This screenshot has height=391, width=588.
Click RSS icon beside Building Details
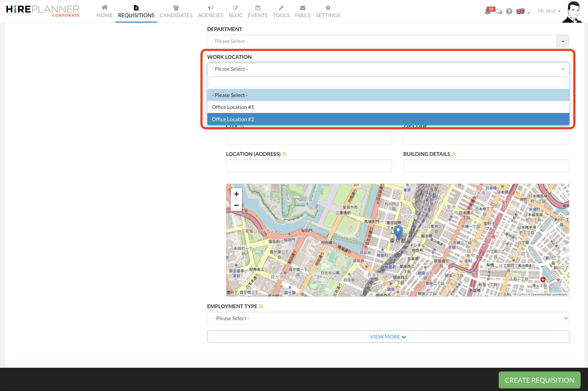click(x=454, y=154)
